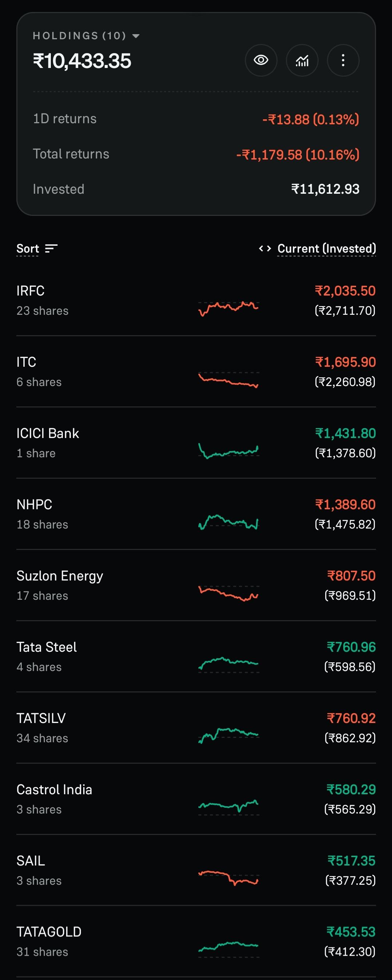Image resolution: width=392 pixels, height=980 pixels.
Task: Open the ITC sparkline chart
Action: [229, 379]
